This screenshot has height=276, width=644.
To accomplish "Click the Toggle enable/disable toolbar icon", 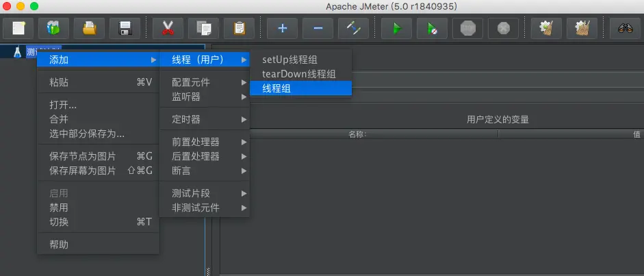I will pyautogui.click(x=353, y=28).
